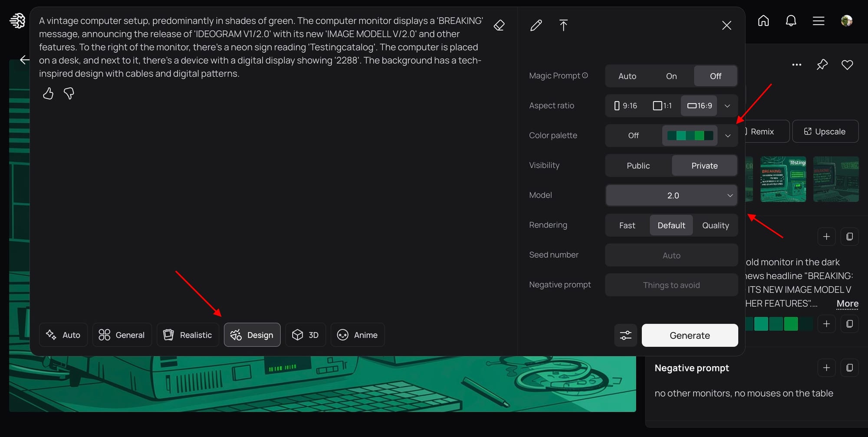868x437 pixels.
Task: Open the pencil edit icon in the panel
Action: (x=536, y=26)
